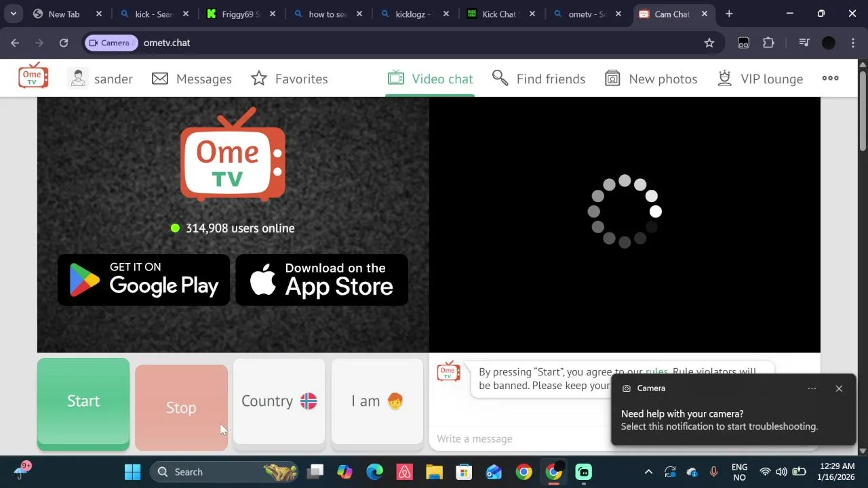Click the browser back arrow
868x488 pixels.
(x=15, y=43)
